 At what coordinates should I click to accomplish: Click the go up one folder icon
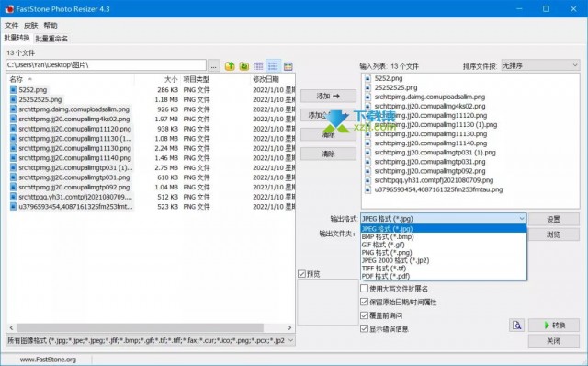click(x=230, y=66)
